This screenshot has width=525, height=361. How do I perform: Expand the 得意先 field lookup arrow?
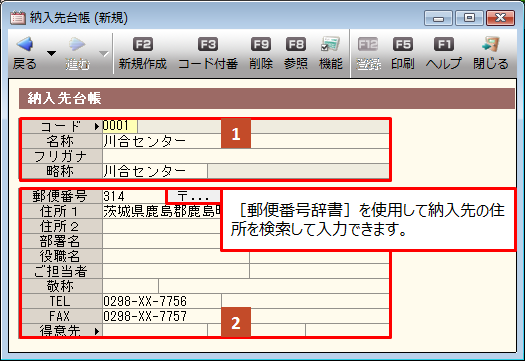97,331
